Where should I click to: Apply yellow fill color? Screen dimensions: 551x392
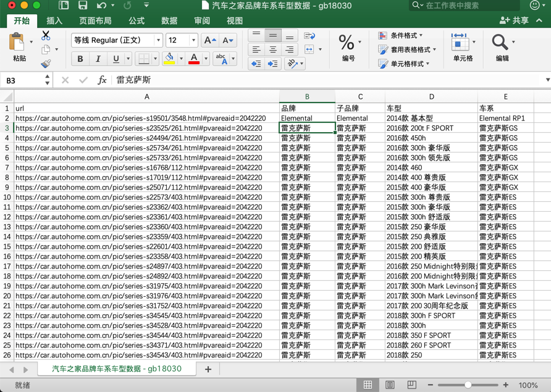[x=169, y=59]
